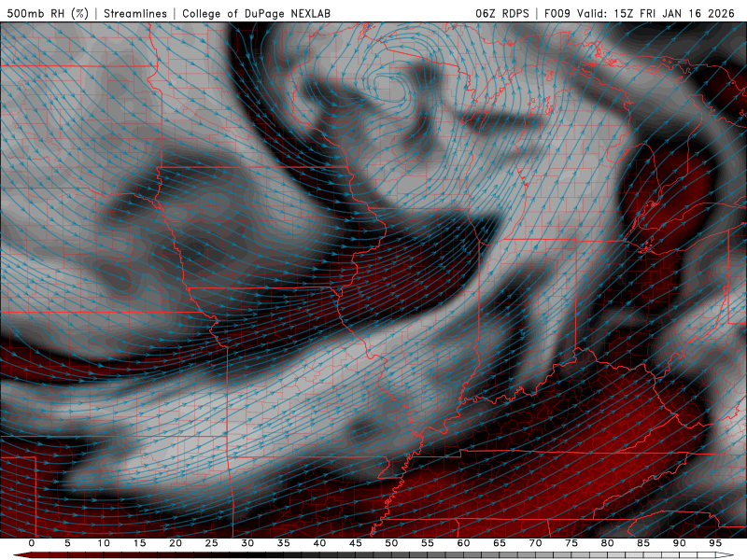Click the '55' value on the color scale
Image resolution: width=747 pixels, height=560 pixels.
coord(428,543)
